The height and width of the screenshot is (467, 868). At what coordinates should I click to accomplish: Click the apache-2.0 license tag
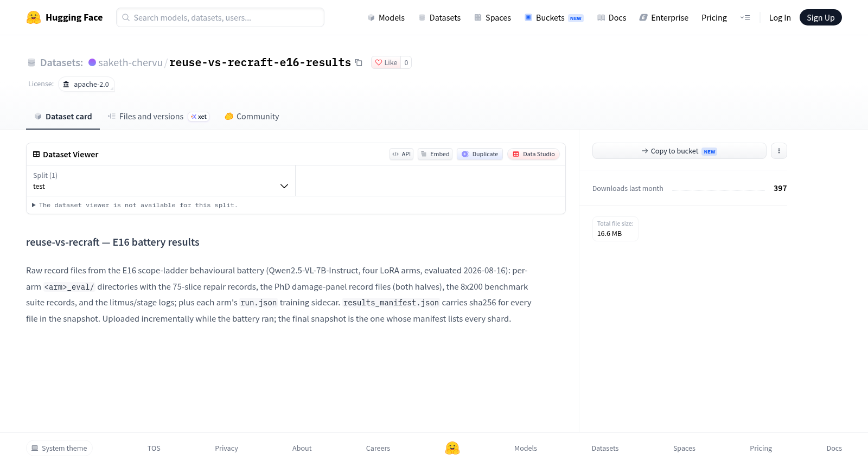tap(86, 84)
